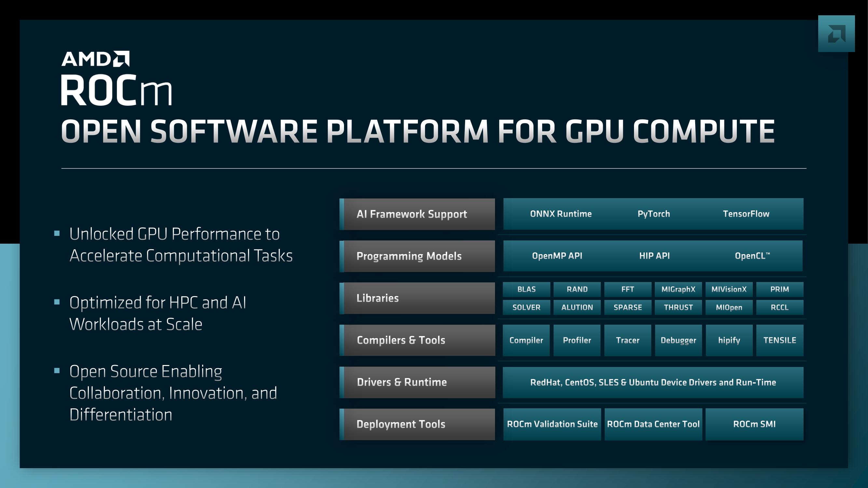Click the hipify tool tile
Screen dimensions: 868x488
tap(729, 341)
